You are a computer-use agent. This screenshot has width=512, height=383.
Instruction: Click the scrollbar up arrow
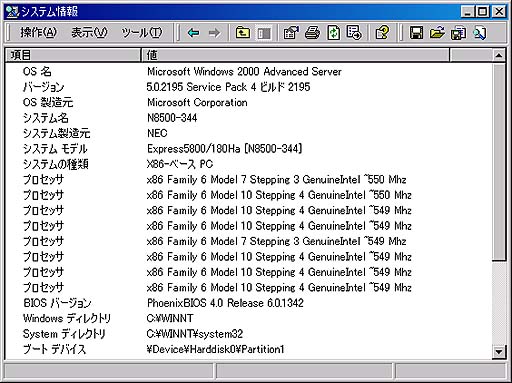point(498,55)
